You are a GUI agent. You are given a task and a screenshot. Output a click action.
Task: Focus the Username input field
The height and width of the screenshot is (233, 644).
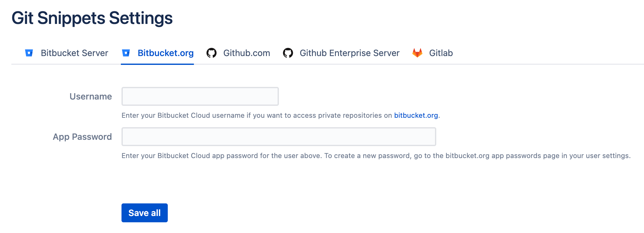[x=200, y=96]
